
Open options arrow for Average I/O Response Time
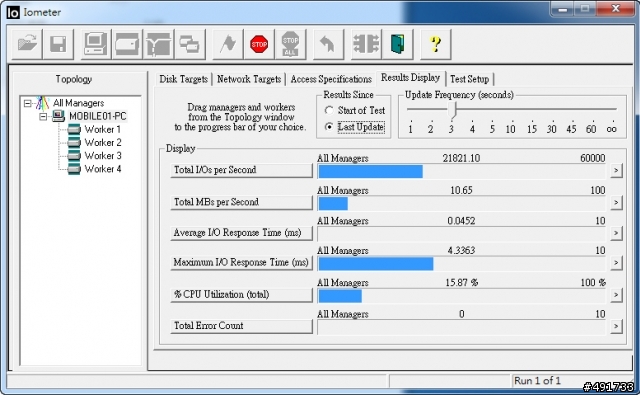click(x=616, y=233)
